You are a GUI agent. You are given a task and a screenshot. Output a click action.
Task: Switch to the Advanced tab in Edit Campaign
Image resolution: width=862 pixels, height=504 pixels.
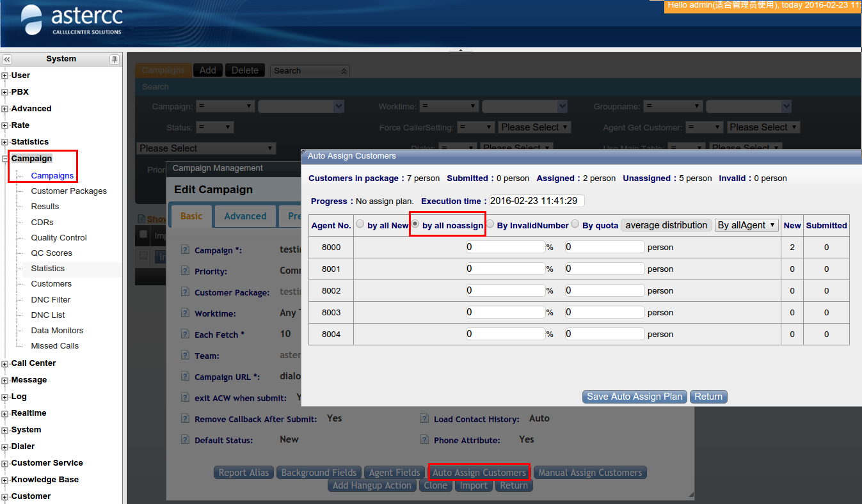click(245, 216)
